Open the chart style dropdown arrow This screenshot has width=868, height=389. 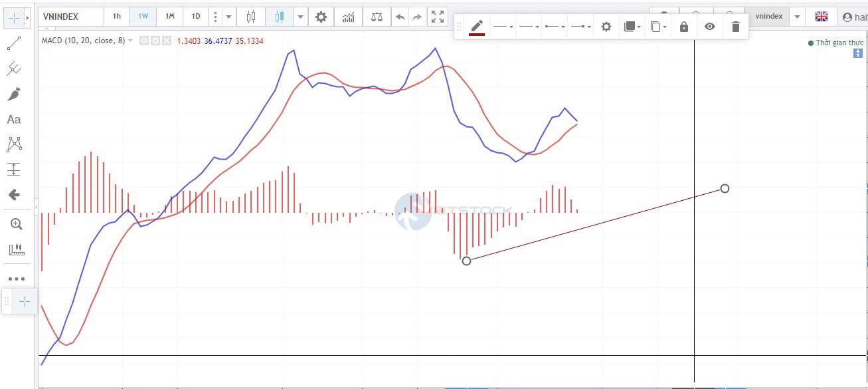(300, 17)
